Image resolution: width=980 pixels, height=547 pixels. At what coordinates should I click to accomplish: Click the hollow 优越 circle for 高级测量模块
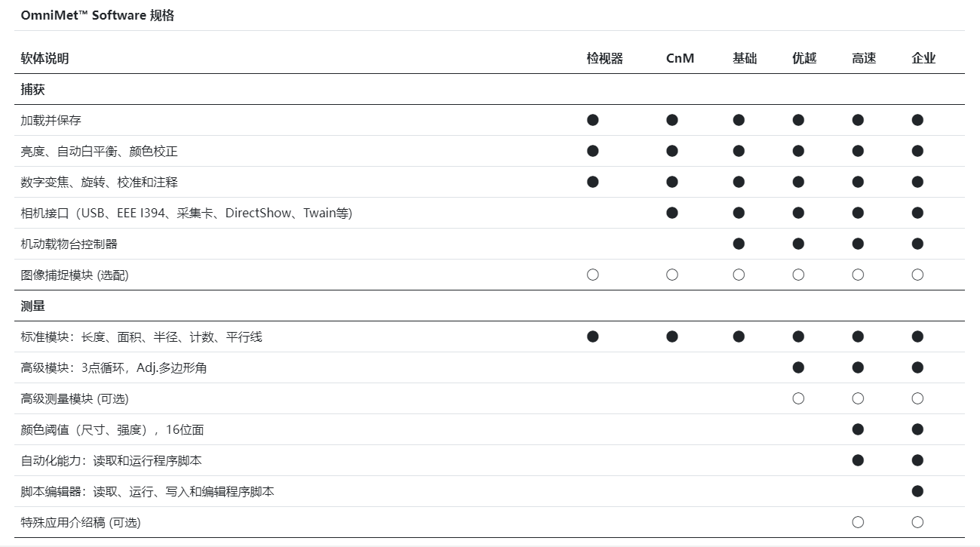[x=798, y=398]
